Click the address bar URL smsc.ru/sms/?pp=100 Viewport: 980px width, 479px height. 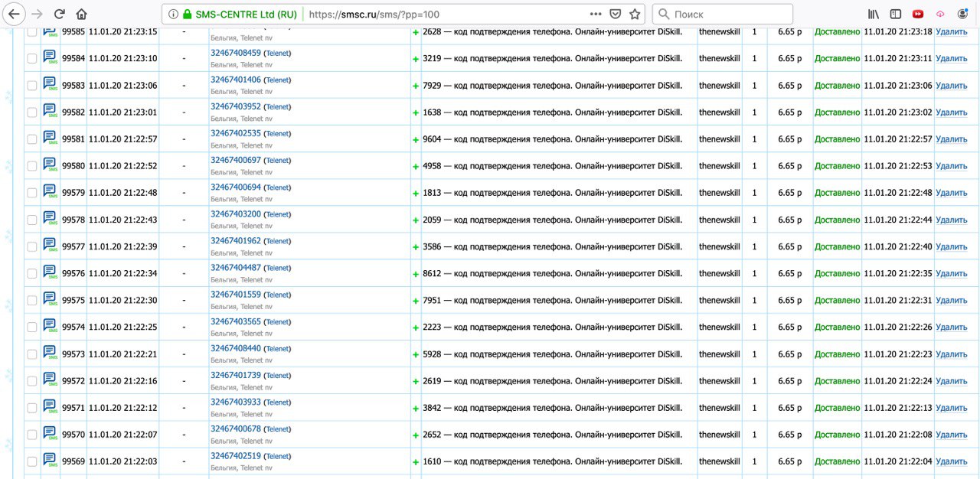point(374,14)
